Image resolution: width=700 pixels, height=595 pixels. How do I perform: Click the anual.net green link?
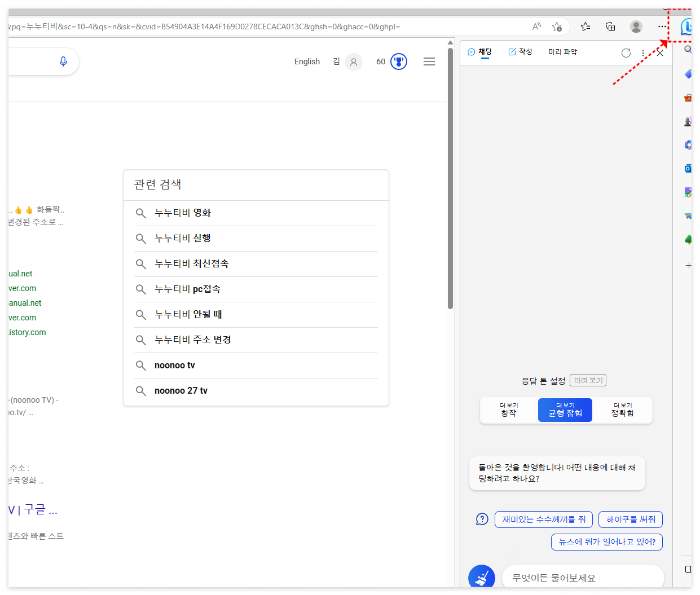tap(25, 303)
